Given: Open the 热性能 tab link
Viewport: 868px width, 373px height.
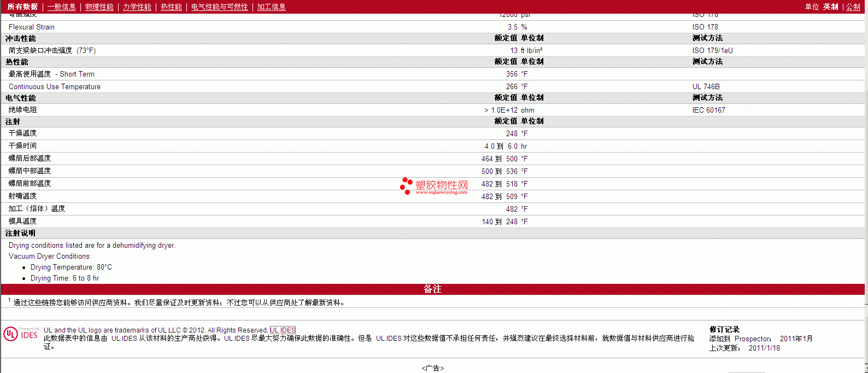Looking at the screenshot, I should tap(171, 7).
